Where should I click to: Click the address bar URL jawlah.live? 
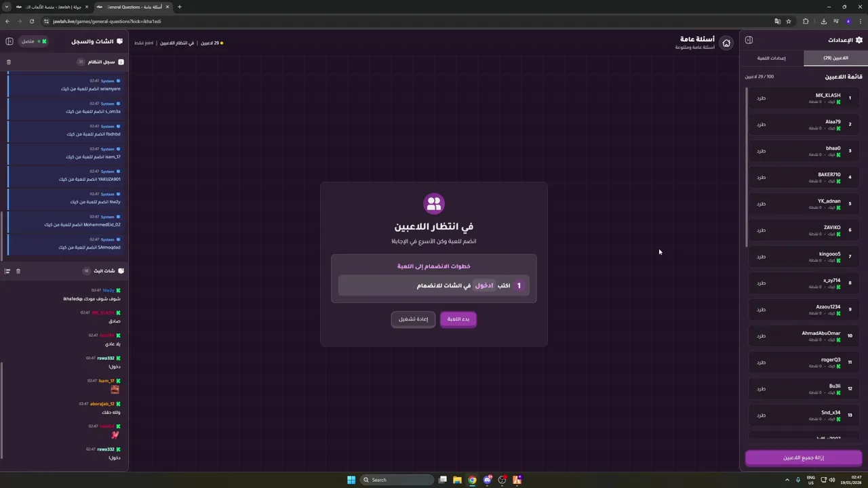click(107, 21)
